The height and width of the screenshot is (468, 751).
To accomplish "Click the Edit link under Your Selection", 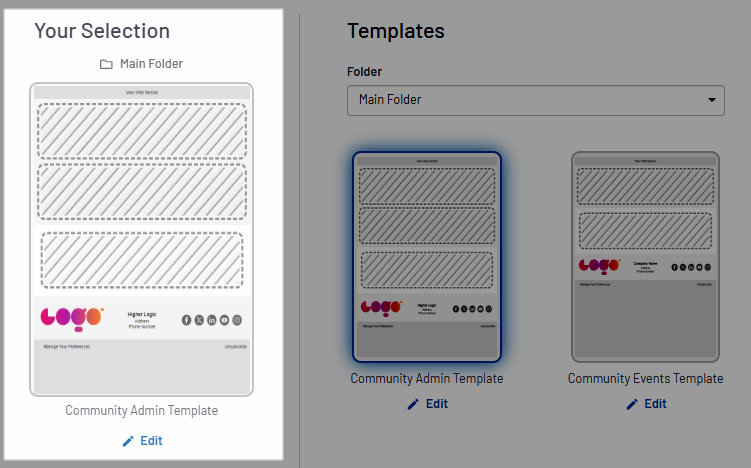I will click(x=151, y=441).
